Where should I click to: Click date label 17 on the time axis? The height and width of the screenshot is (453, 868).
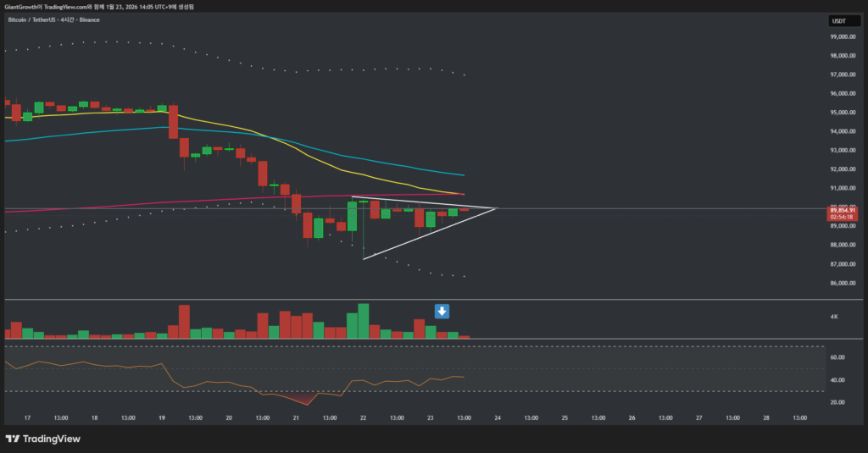point(28,417)
